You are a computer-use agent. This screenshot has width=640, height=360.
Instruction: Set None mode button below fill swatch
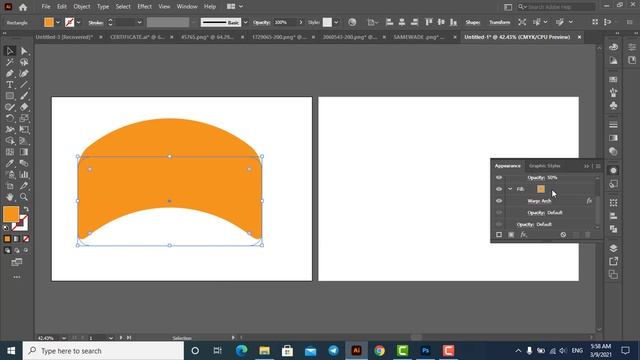click(x=26, y=239)
